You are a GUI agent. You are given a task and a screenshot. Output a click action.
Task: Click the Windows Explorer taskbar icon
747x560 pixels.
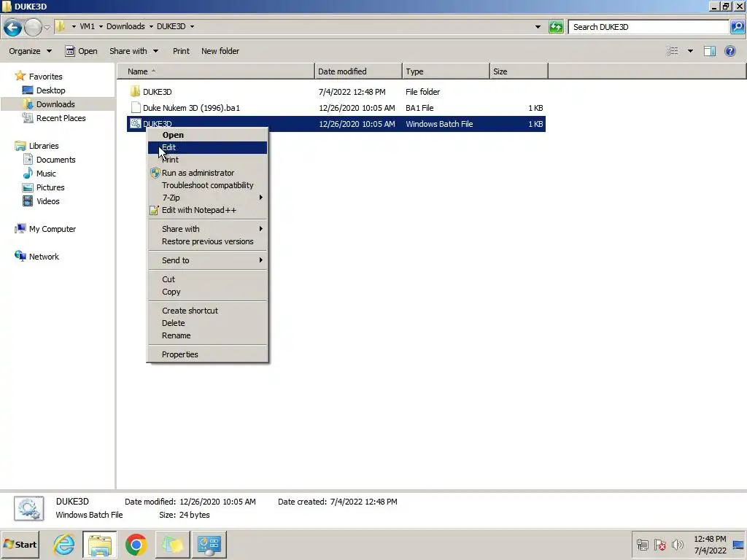(x=99, y=544)
